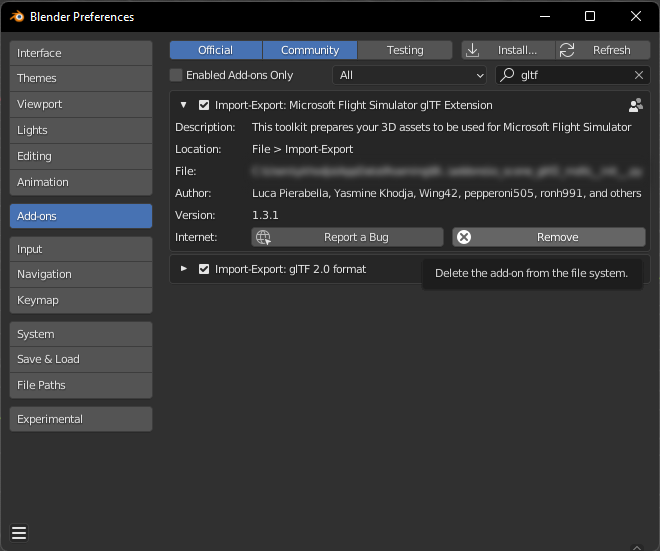Clear the gltf search text
Viewport: 660px width, 551px height.
[x=639, y=75]
